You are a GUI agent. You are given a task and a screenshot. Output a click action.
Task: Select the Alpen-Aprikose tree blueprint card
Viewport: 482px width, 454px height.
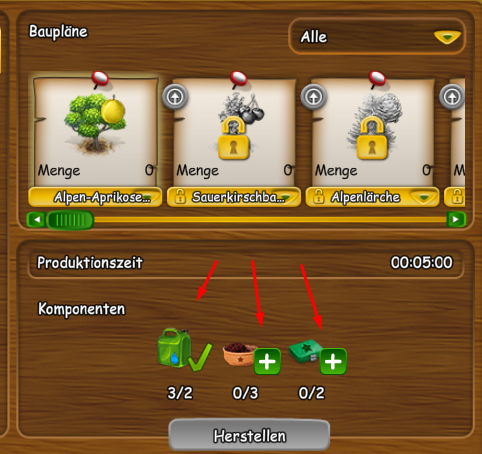click(95, 132)
